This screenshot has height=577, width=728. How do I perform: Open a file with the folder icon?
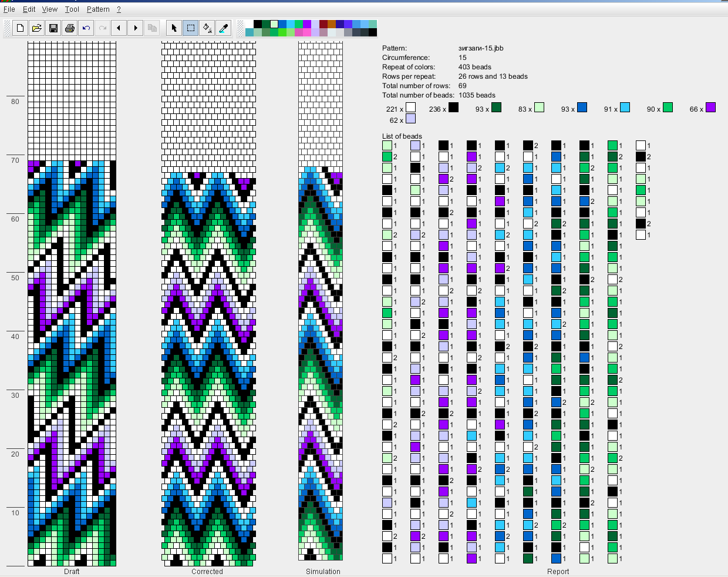36,28
